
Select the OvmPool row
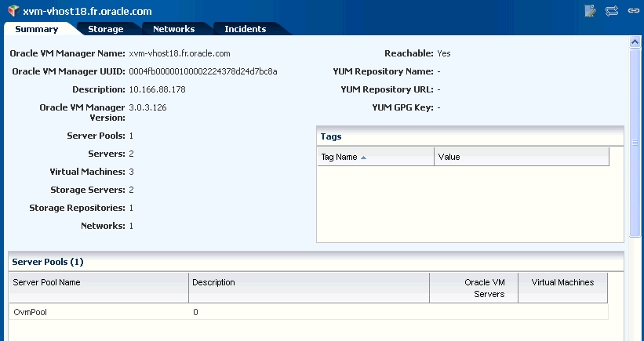[308, 312]
